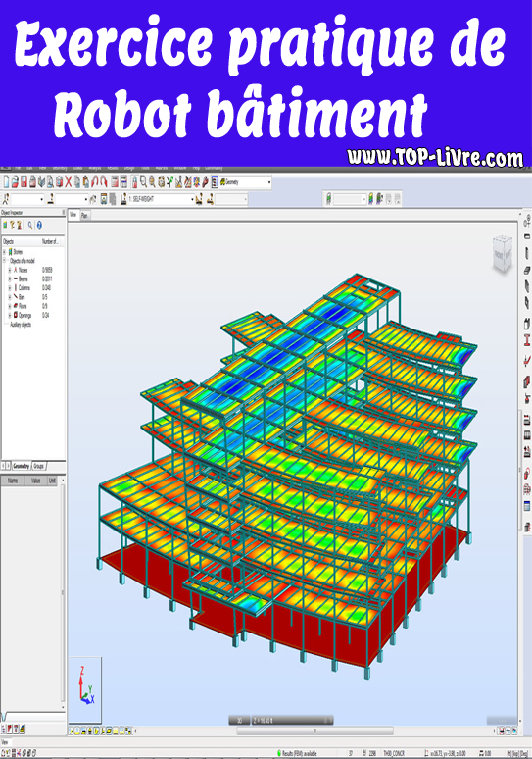Click the Unit column header in properties
This screenshot has width=532, height=759.
coord(52,481)
